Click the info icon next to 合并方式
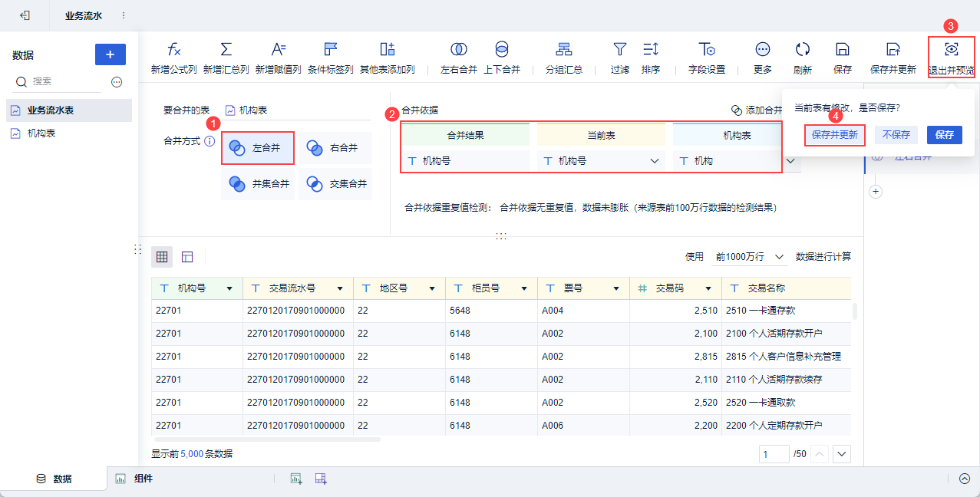Viewport: 980px width, 497px height. pyautogui.click(x=210, y=142)
